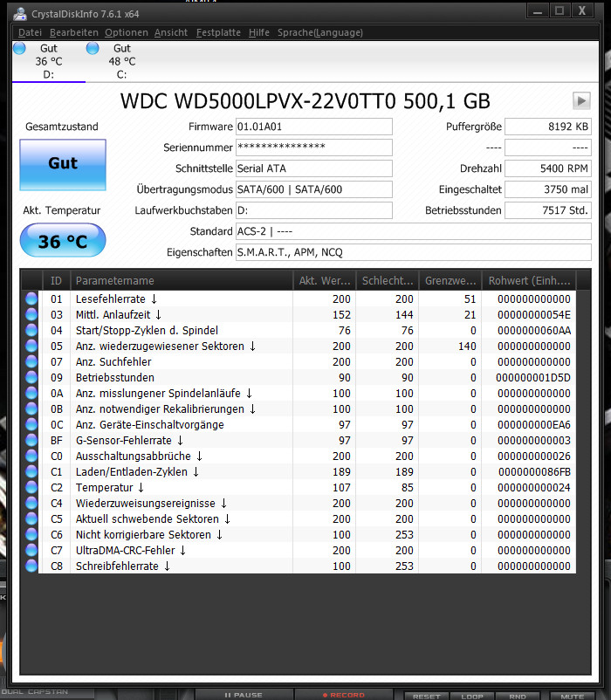Click the 36 °C temperature button
The image size is (611, 700).
[x=63, y=240]
